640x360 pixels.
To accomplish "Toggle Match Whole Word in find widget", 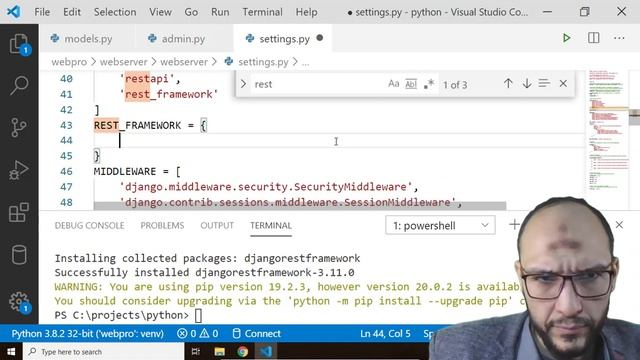I will 411,84.
